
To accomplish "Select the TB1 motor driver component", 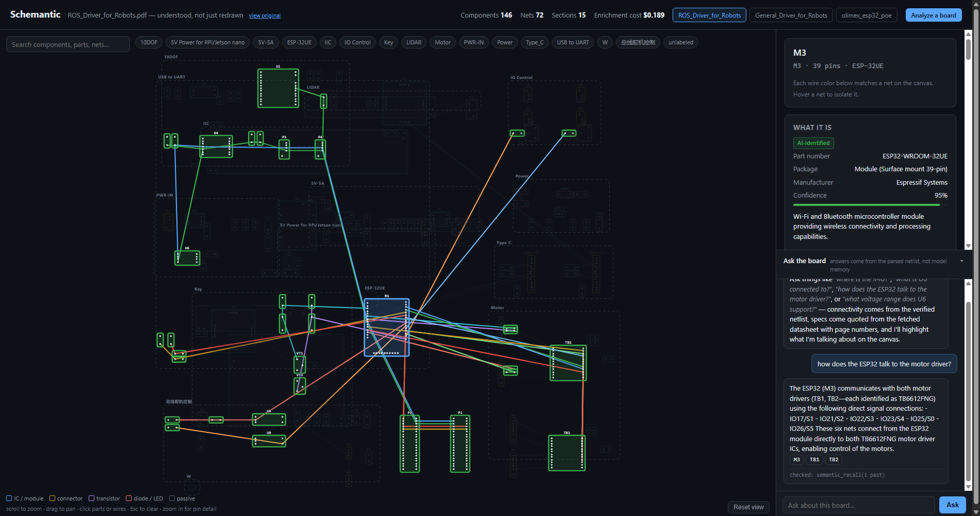I will point(567,453).
